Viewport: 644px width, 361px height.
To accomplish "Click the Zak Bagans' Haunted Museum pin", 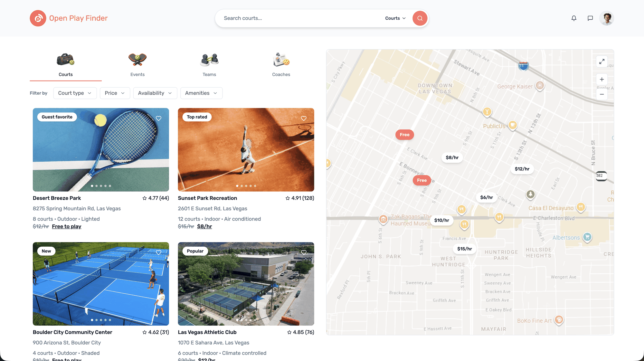I will coord(383,220).
